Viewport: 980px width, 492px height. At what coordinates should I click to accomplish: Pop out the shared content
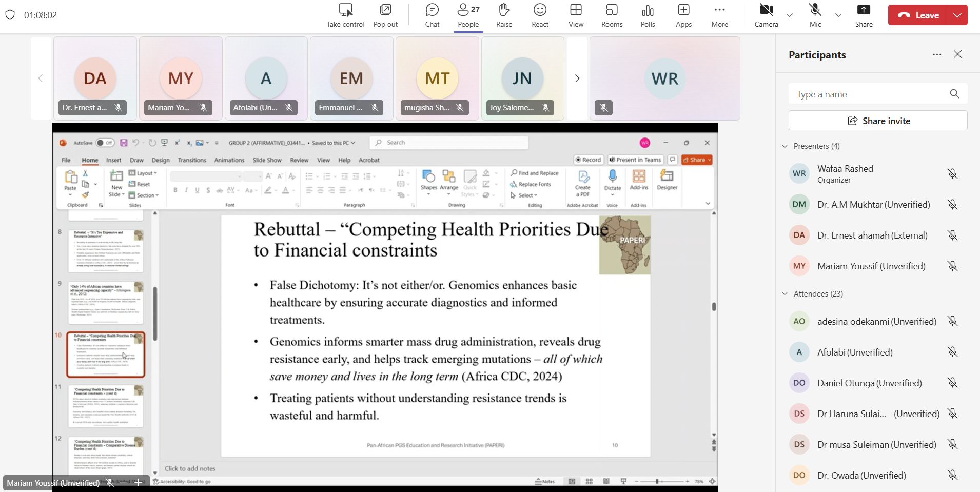point(385,15)
